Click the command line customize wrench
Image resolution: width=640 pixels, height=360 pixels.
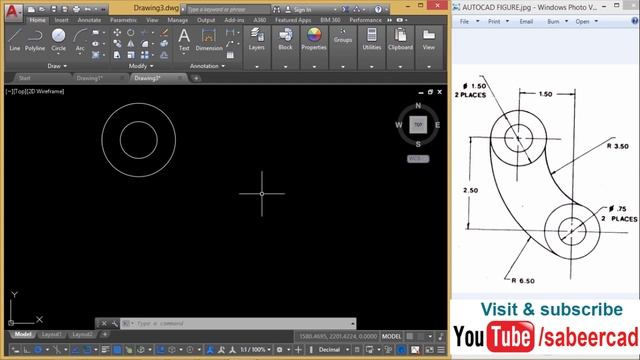point(115,324)
